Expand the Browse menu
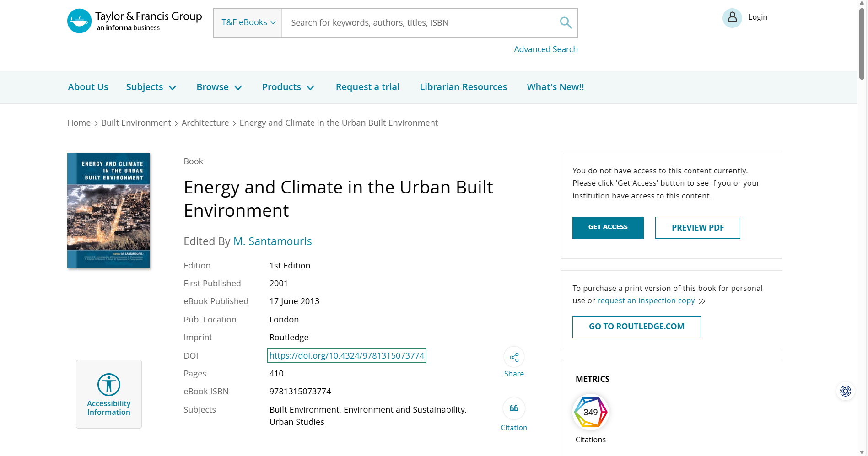868x456 pixels. [219, 87]
